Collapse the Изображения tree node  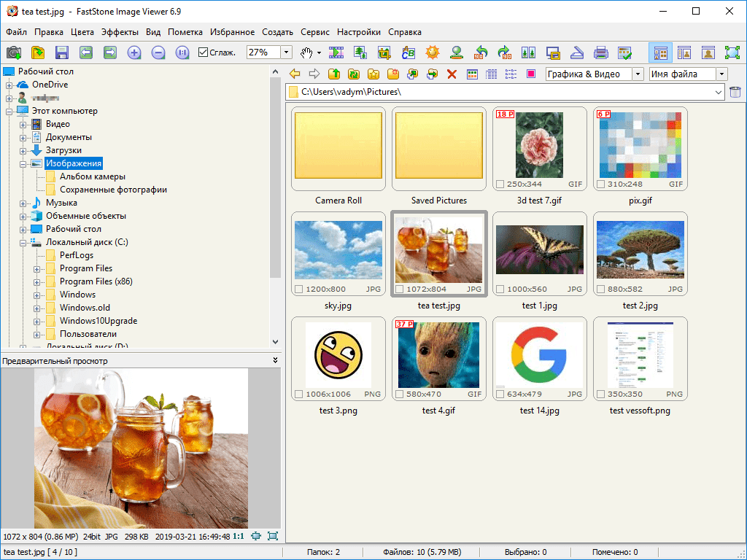pyautogui.click(x=23, y=164)
